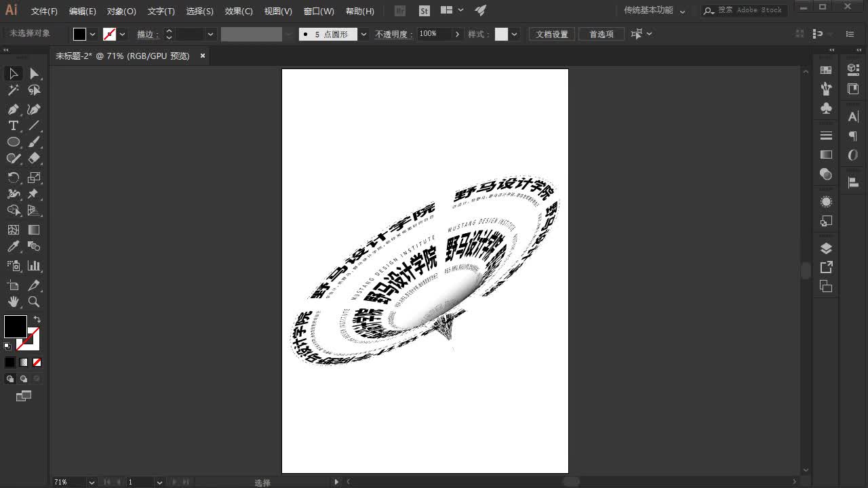868x488 pixels.
Task: Enable Draw Behind mode
Action: tap(24, 379)
